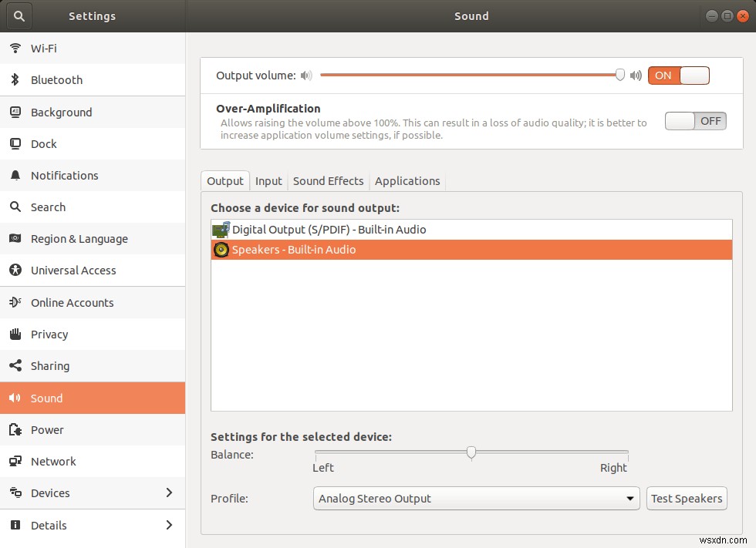Select Digital Output (S/PDIF) - Built-in Audio
Image resolution: width=756 pixels, height=548 pixels.
[471, 229]
